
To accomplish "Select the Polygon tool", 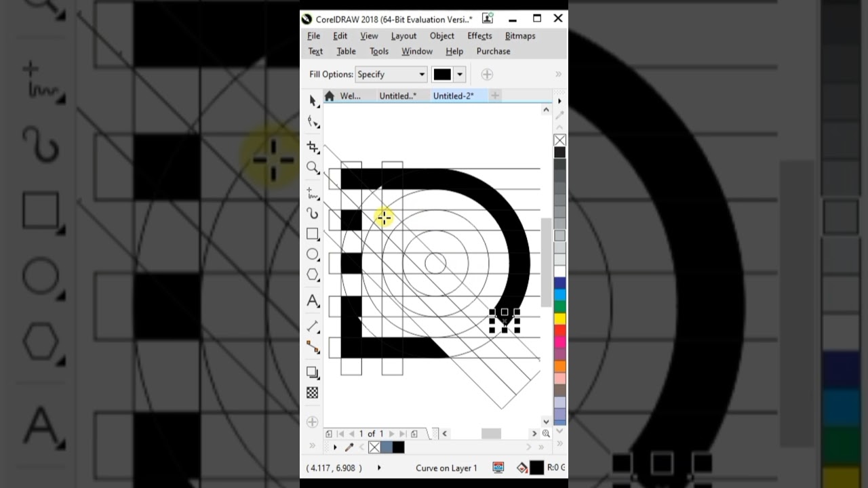I will [x=313, y=274].
